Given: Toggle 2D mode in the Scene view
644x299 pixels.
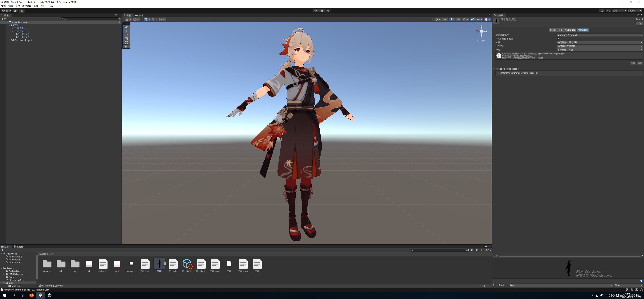Looking at the screenshot, I should coord(445,19).
